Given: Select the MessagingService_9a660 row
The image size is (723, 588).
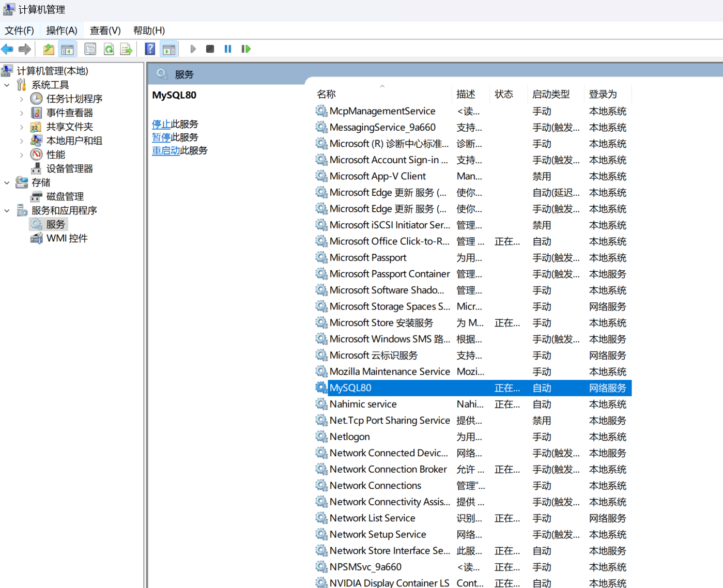Looking at the screenshot, I should point(473,128).
